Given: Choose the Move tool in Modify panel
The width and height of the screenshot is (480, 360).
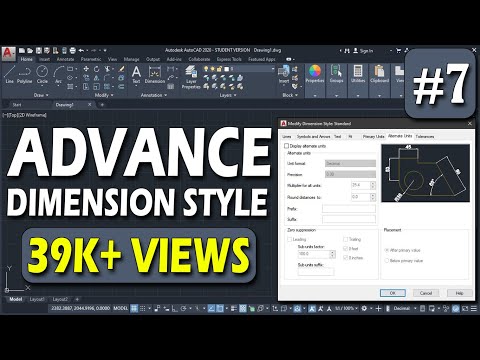Looking at the screenshot, I should tap(86, 69).
